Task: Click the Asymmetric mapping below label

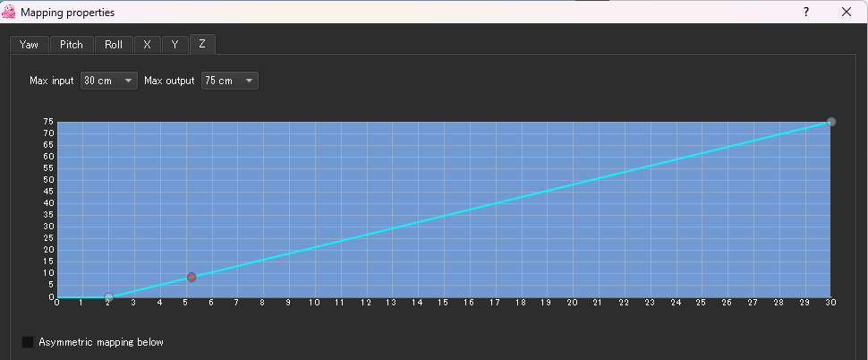Action: [x=101, y=342]
